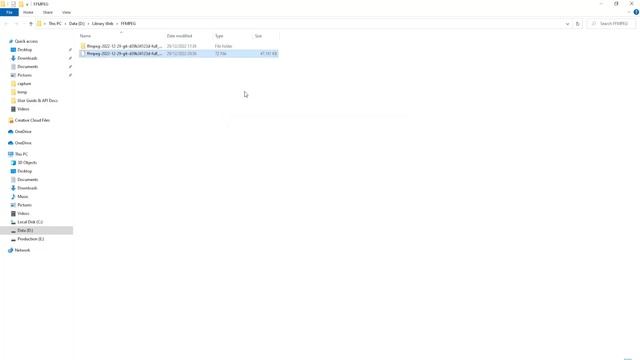Open Local Disk (C:) drive
The image size is (640, 360).
[x=30, y=222]
